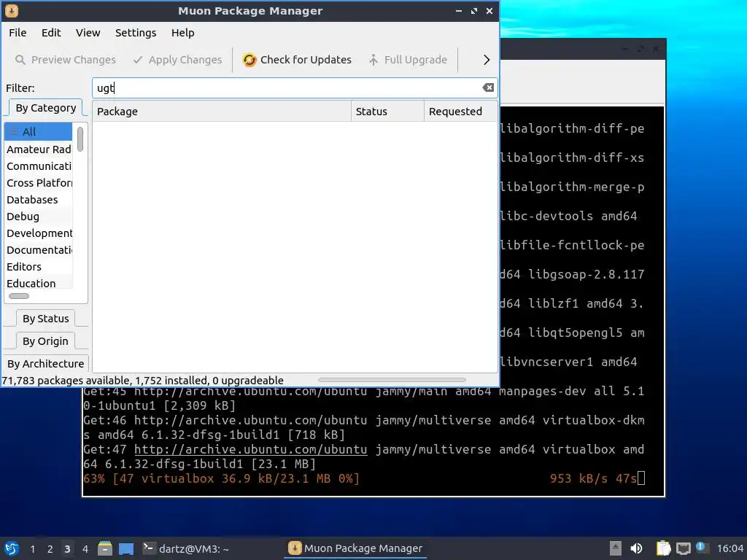
Task: Open the View menu
Action: tap(88, 33)
